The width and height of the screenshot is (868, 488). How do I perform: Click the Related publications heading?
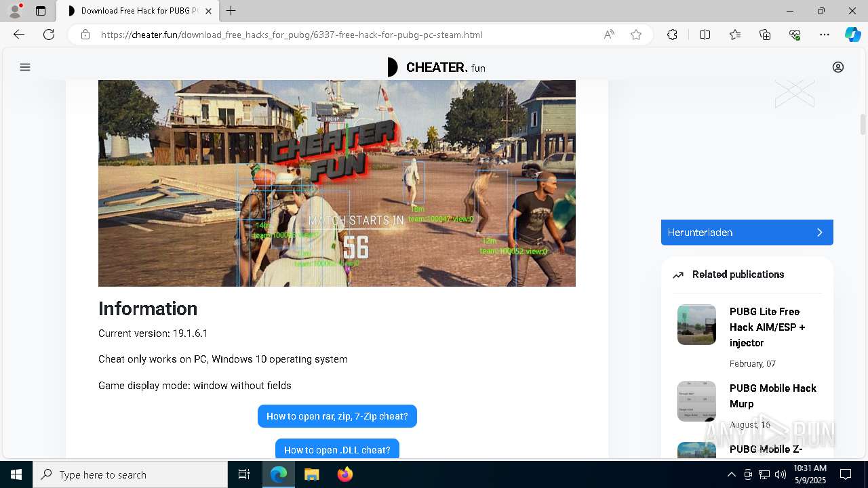point(738,274)
